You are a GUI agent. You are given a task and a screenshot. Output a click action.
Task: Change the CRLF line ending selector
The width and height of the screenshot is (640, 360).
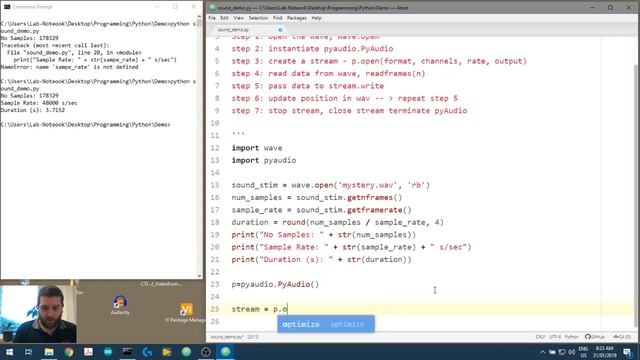pyautogui.click(x=540, y=337)
